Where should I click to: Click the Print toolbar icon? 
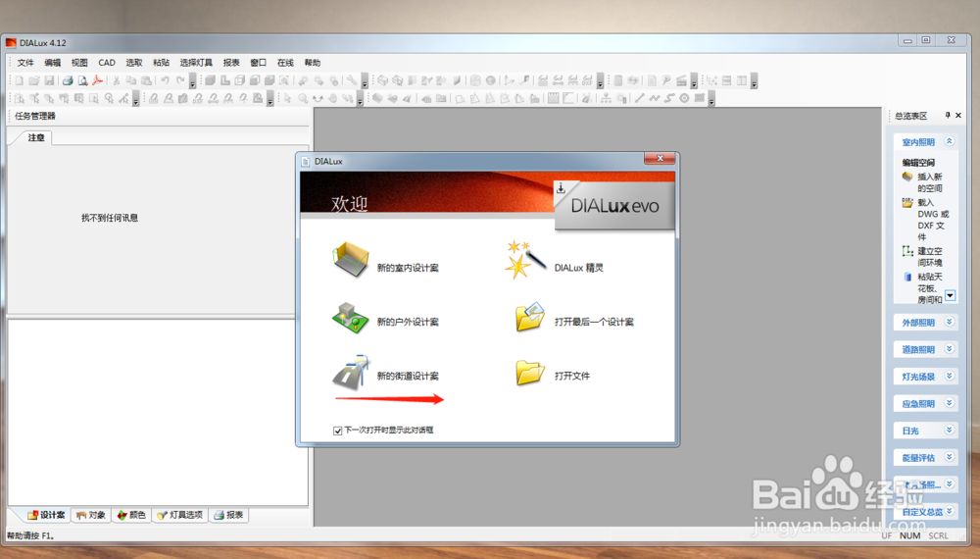[68, 80]
